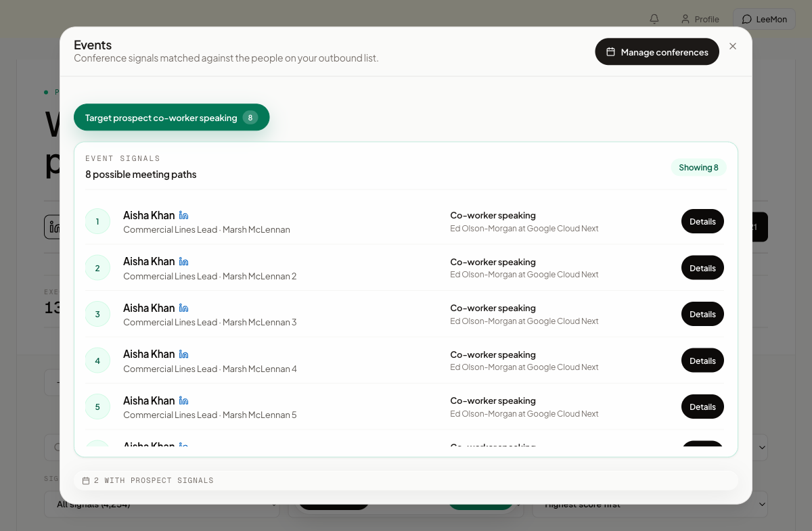Open Details for Marsh McLennan 5
The image size is (812, 531).
pos(702,407)
